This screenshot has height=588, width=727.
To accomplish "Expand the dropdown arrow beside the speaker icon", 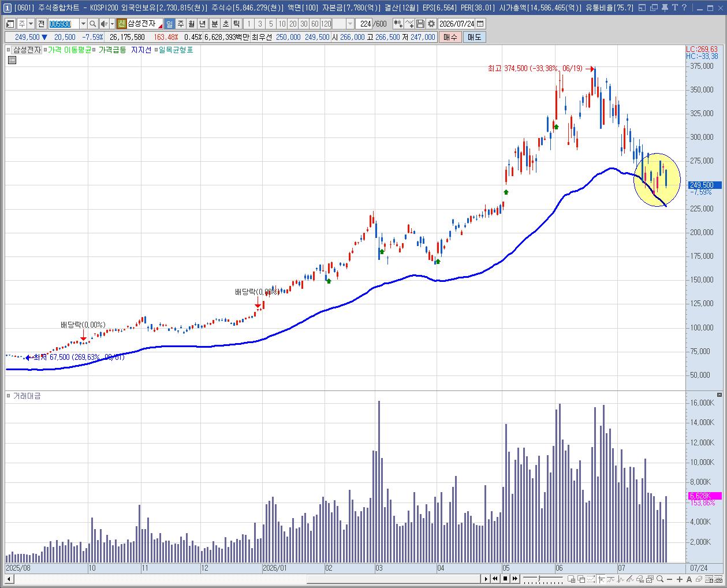I will point(112,24).
